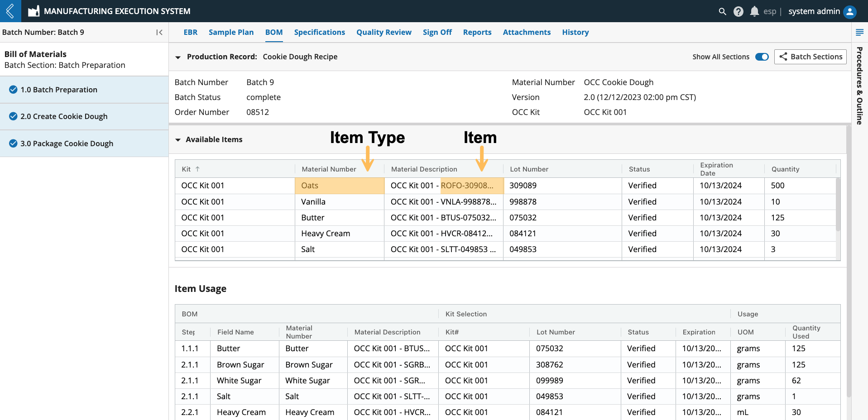The width and height of the screenshot is (868, 420).
Task: Open the EBR tab
Action: click(x=191, y=32)
